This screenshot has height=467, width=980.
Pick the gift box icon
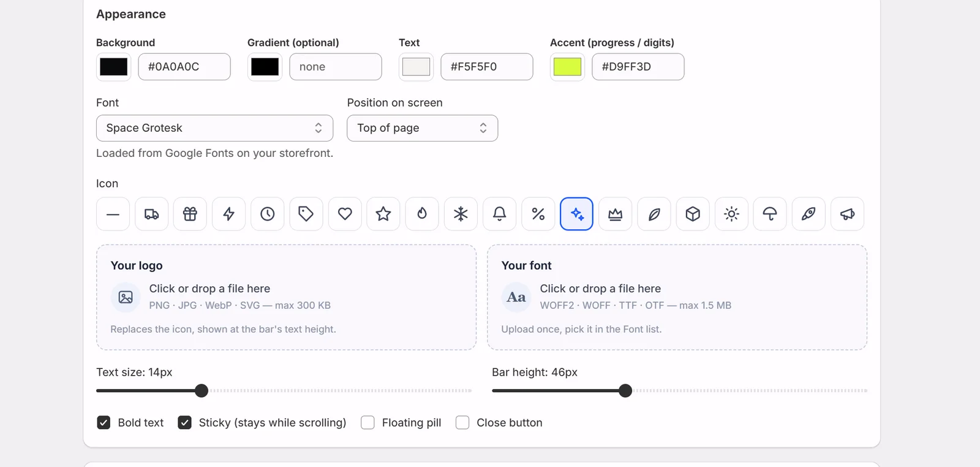pos(190,214)
